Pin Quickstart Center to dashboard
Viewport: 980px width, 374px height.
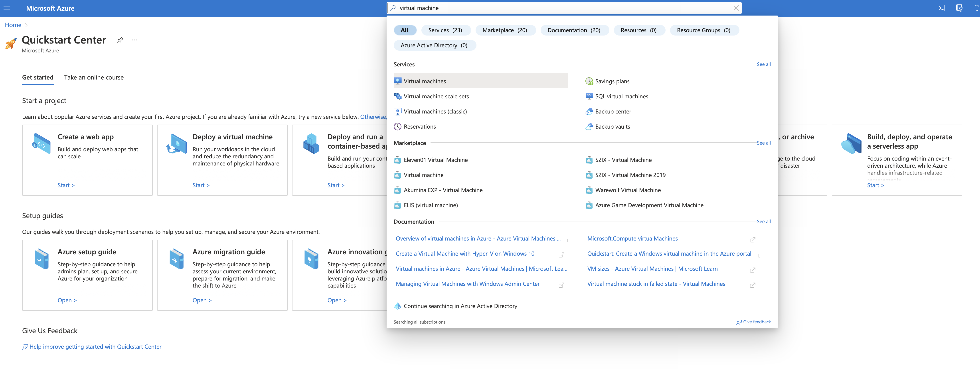pyautogui.click(x=120, y=40)
